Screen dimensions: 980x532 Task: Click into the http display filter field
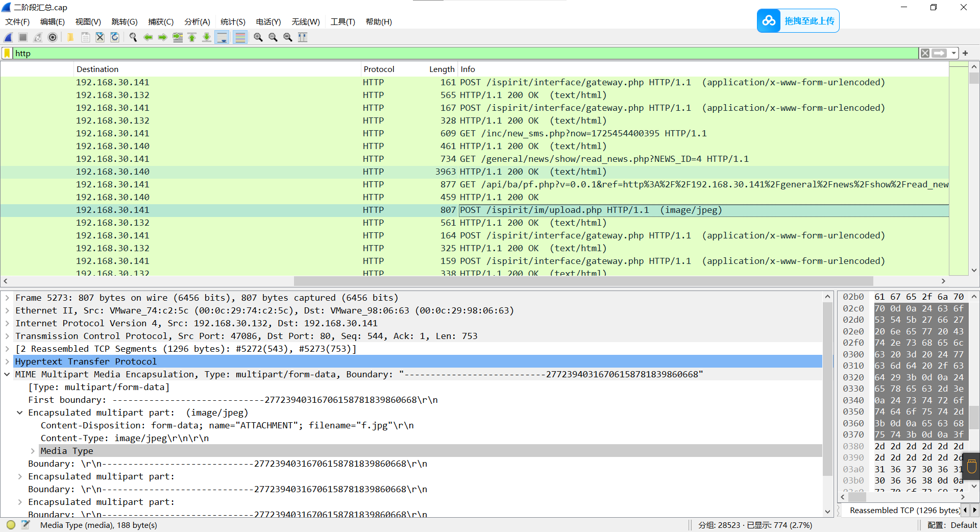click(x=464, y=53)
